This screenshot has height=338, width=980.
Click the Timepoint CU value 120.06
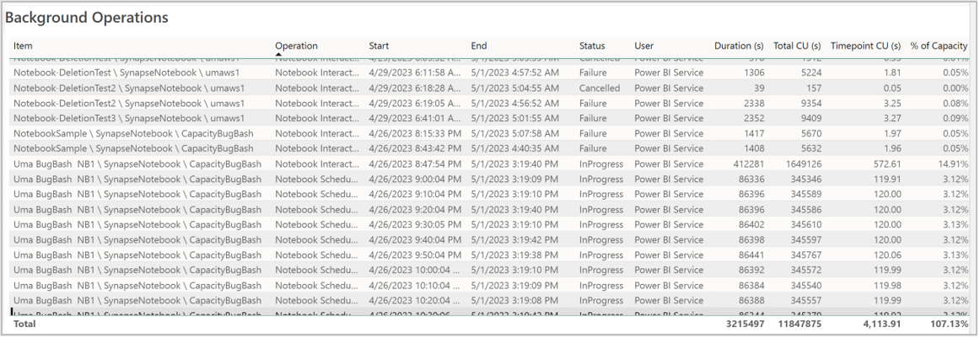(x=886, y=255)
